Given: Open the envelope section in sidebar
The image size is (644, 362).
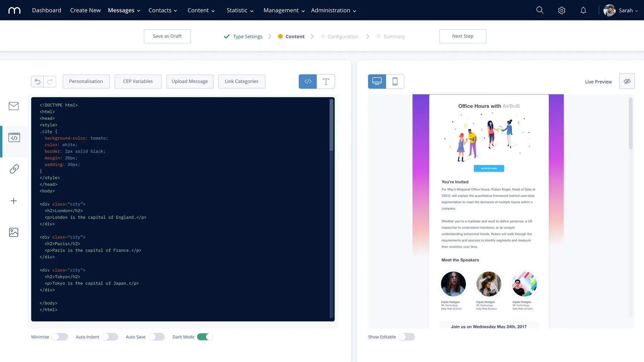Looking at the screenshot, I should coord(14,106).
